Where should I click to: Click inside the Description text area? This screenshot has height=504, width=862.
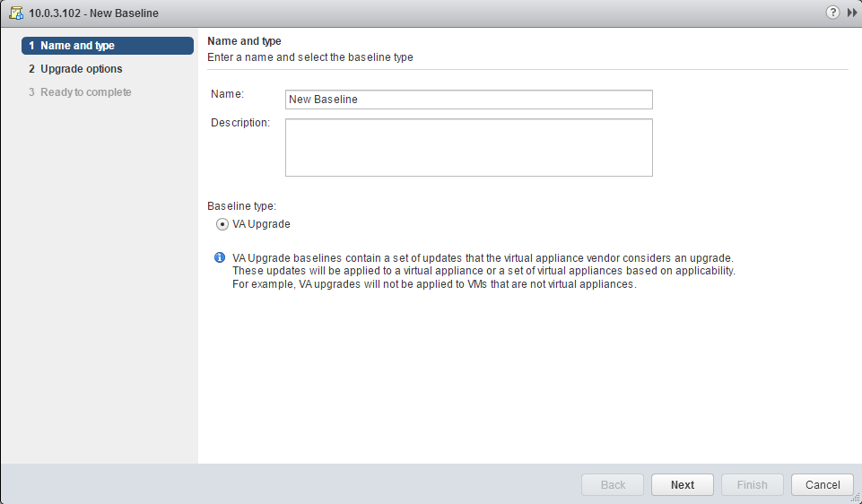(468, 147)
